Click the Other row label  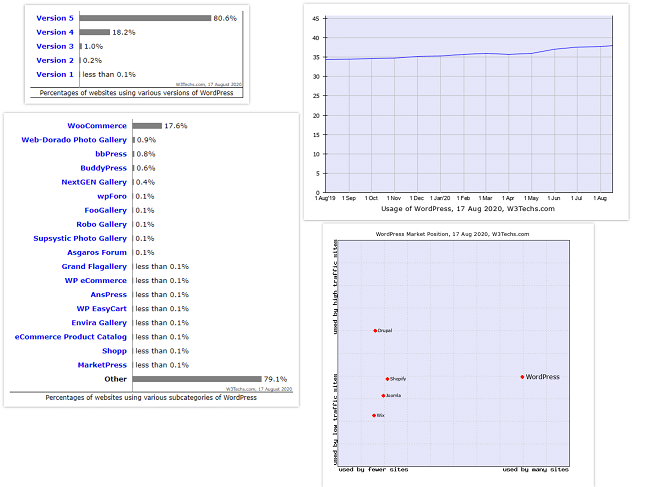coord(116,379)
